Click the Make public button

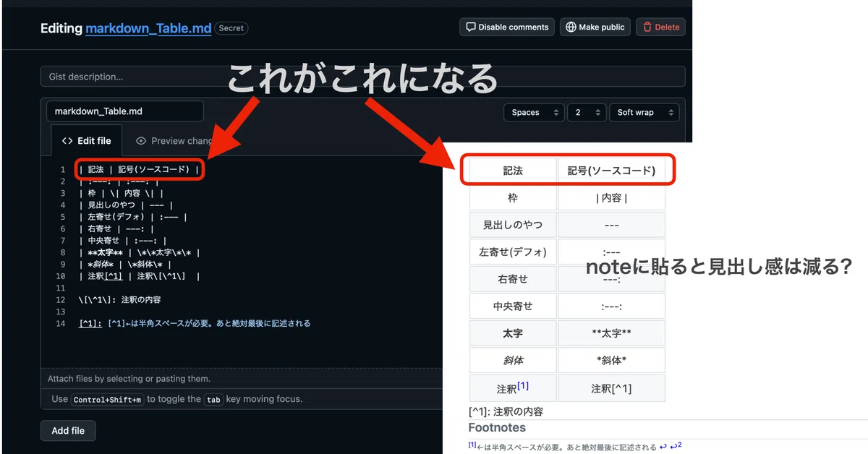tap(595, 27)
